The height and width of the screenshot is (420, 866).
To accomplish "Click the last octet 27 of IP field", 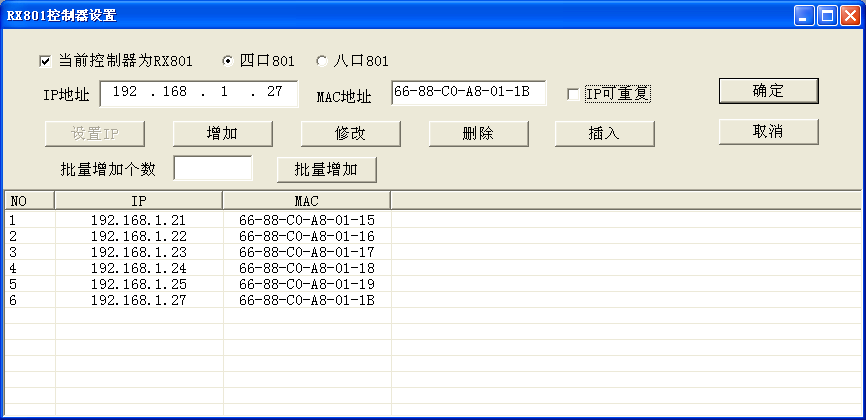I will tap(274, 92).
